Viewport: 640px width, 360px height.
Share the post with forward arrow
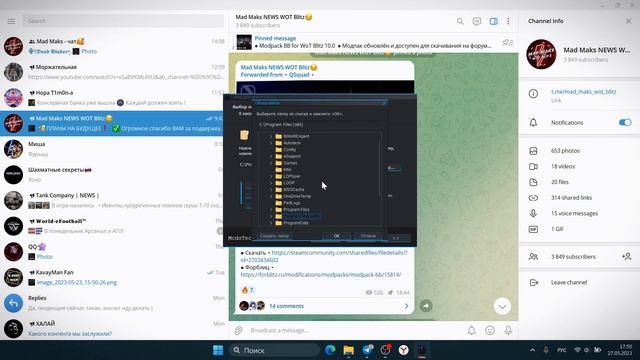tap(426, 306)
